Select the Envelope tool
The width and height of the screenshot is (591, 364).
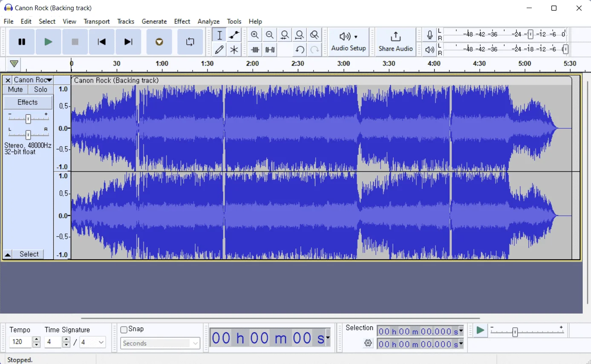234,35
